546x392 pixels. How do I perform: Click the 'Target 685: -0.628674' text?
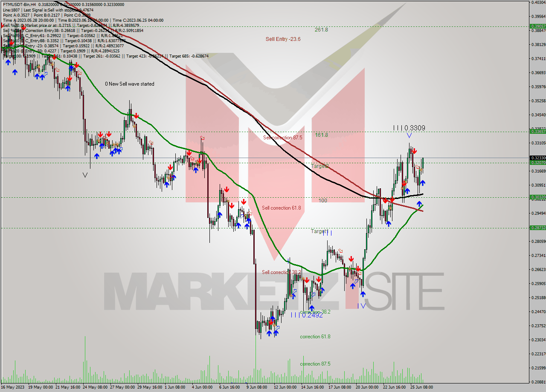(x=189, y=56)
